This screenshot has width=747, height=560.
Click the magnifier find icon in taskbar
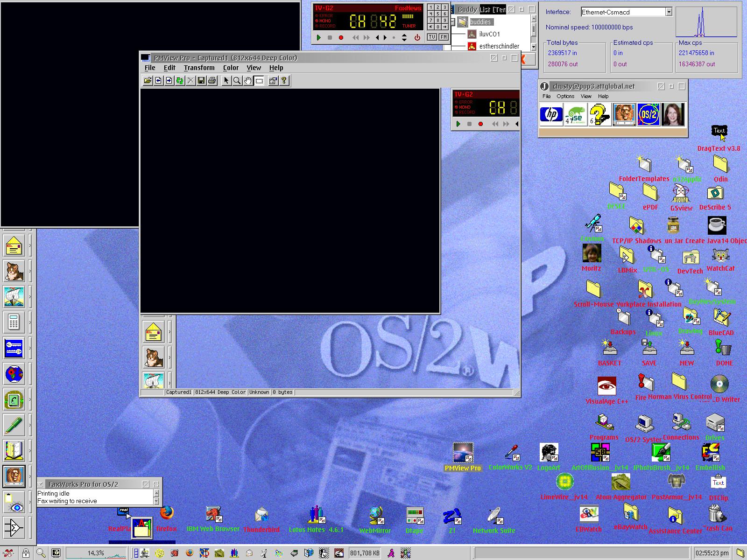41,553
